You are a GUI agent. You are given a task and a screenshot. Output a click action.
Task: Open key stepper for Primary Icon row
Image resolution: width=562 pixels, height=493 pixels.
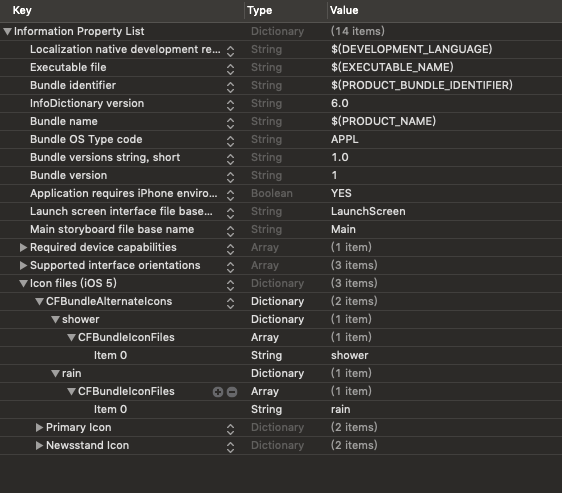click(x=230, y=429)
